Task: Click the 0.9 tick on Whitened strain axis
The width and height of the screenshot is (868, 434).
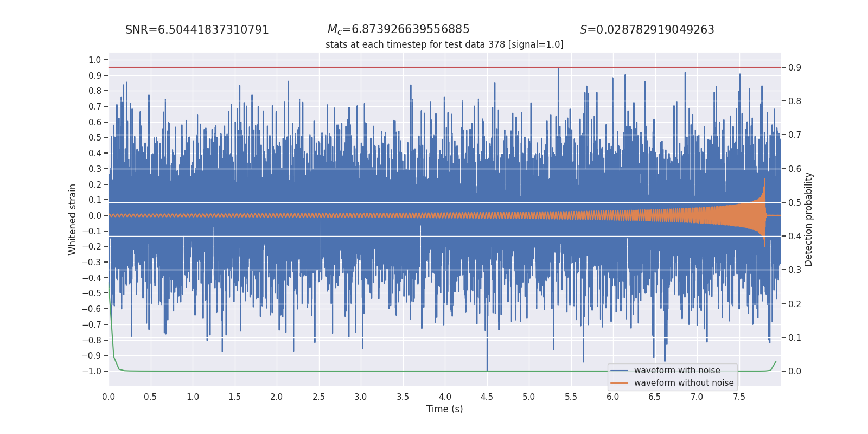Action: coord(95,75)
